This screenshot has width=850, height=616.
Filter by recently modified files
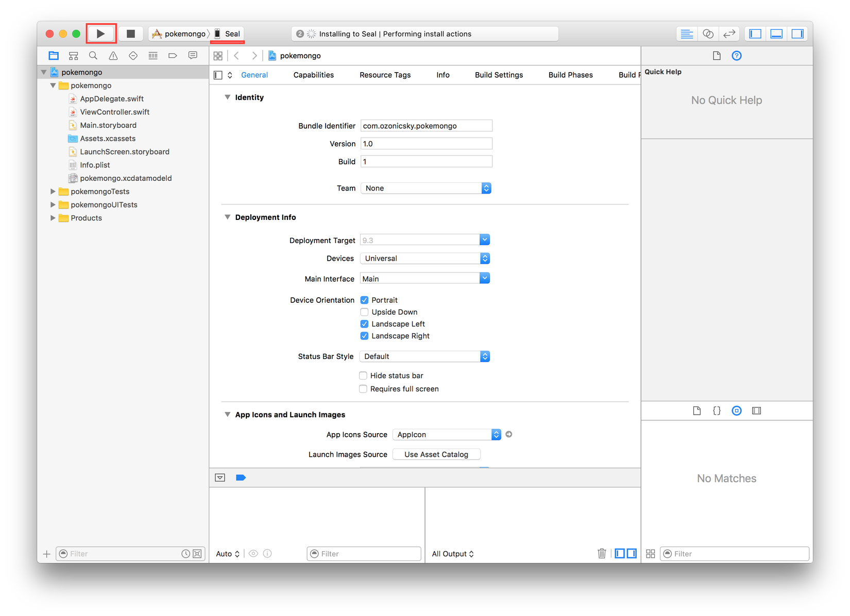(185, 554)
